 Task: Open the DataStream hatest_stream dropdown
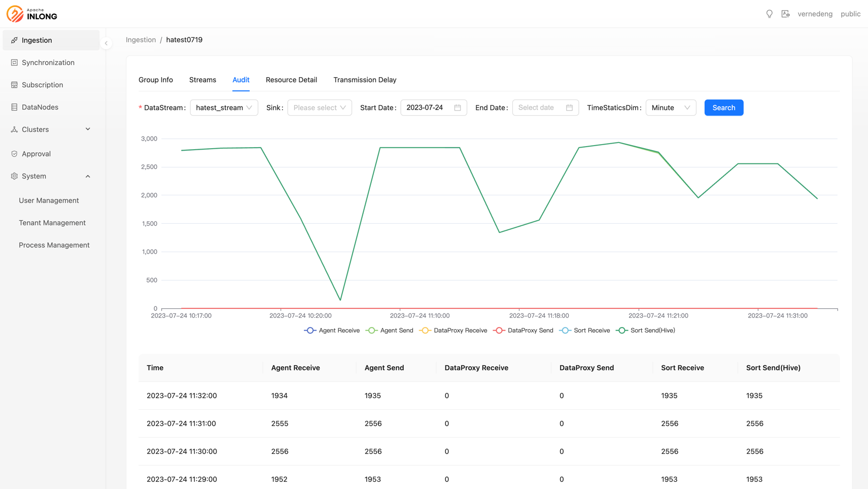pyautogui.click(x=224, y=108)
